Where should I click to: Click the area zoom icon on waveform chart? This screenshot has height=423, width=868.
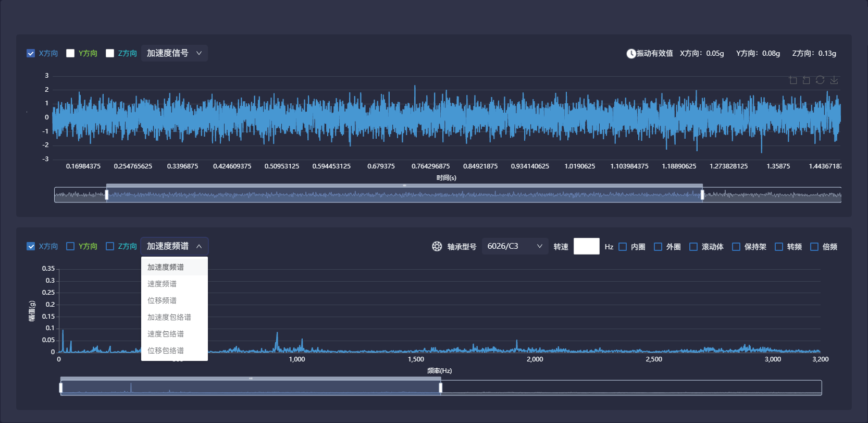[793, 80]
